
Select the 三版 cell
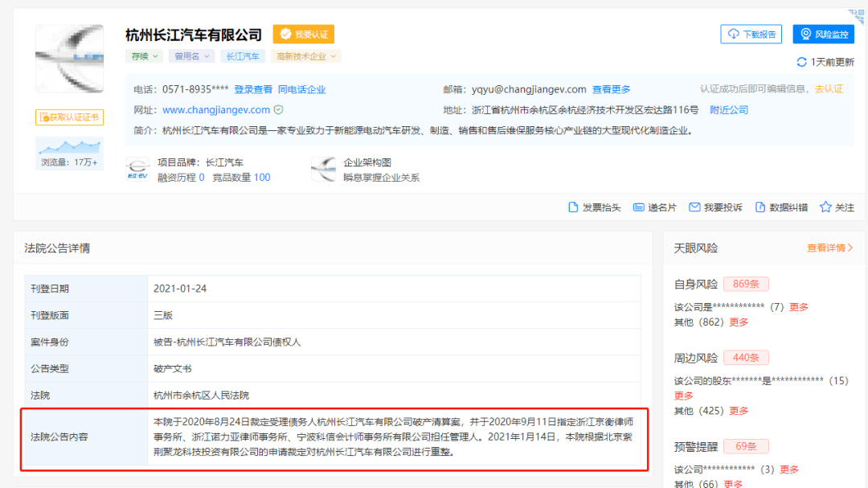pyautogui.click(x=394, y=315)
